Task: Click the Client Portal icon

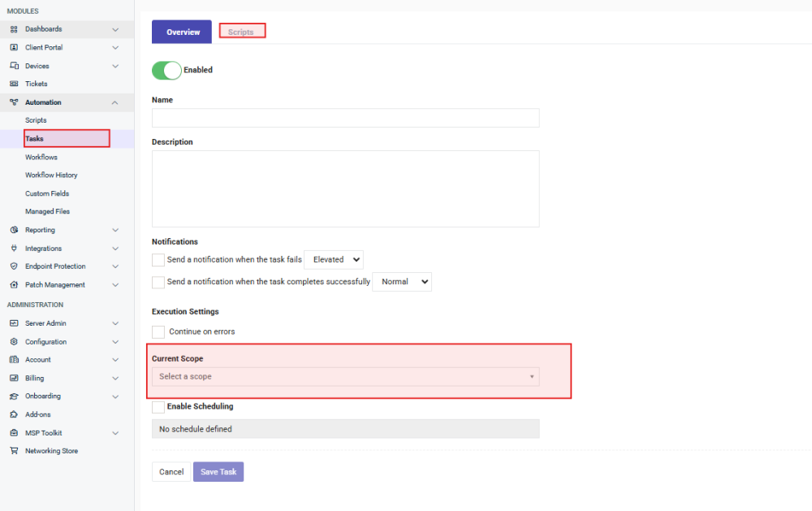Action: [x=14, y=47]
